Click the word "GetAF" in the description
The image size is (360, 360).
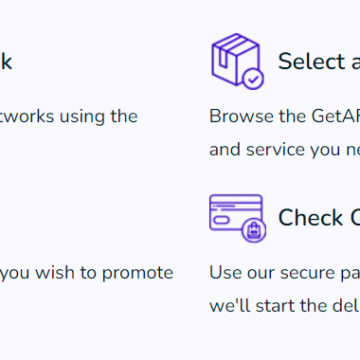pyautogui.click(x=336, y=116)
